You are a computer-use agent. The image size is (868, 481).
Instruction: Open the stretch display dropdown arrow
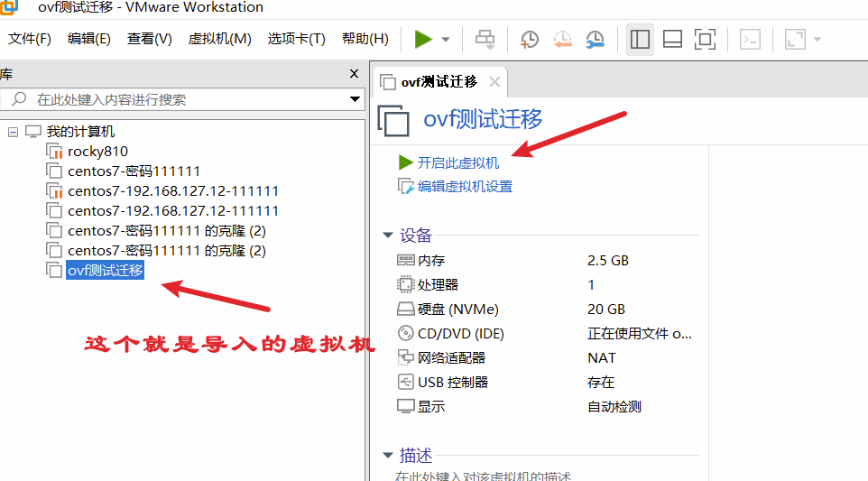point(817,40)
